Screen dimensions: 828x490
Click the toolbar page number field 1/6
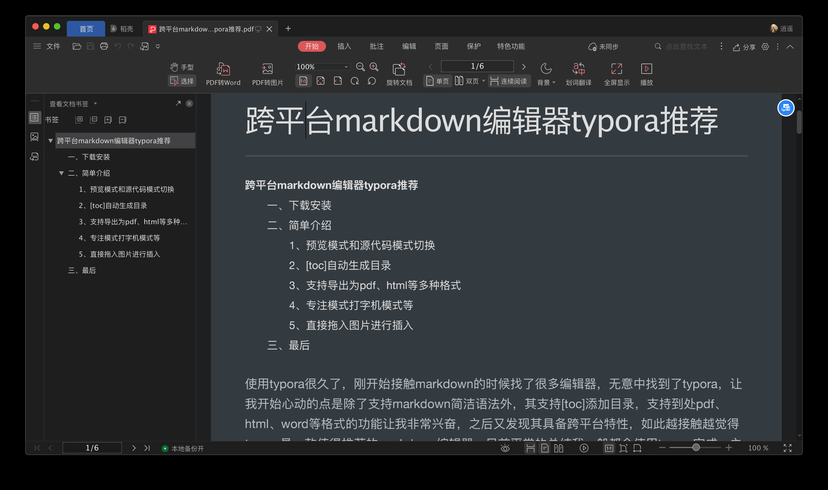click(477, 66)
